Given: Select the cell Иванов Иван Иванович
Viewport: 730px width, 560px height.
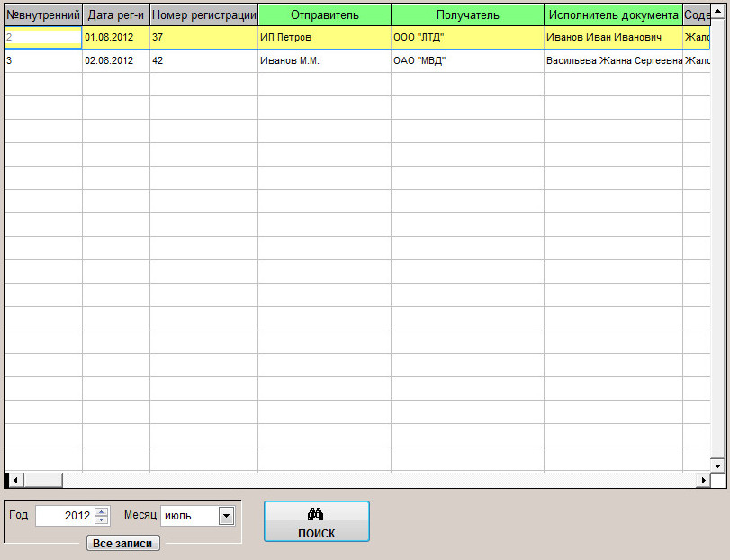Looking at the screenshot, I should coord(613,37).
